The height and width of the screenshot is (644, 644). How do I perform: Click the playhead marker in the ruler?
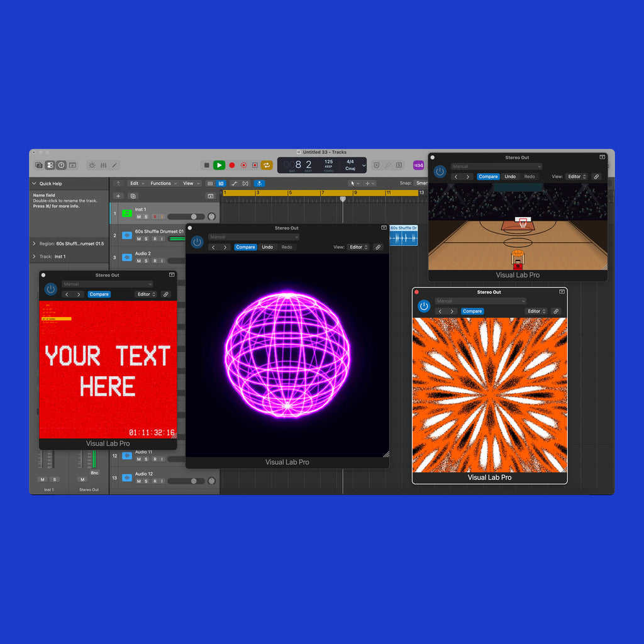[343, 199]
